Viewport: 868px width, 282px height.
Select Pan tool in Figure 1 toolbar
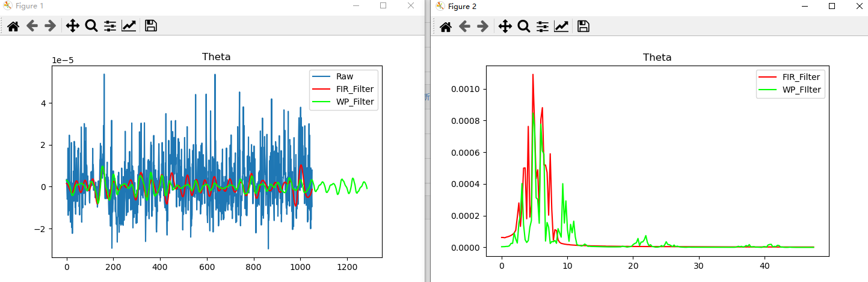[72, 26]
